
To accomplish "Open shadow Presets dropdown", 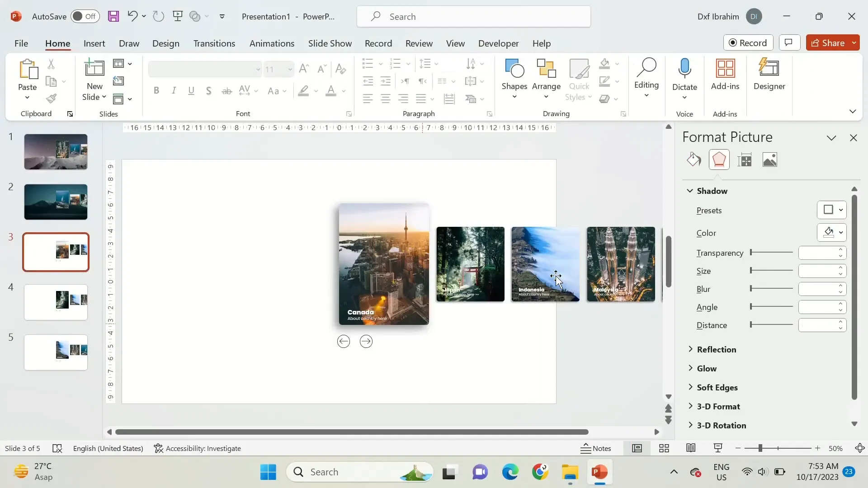I will pyautogui.click(x=831, y=210).
